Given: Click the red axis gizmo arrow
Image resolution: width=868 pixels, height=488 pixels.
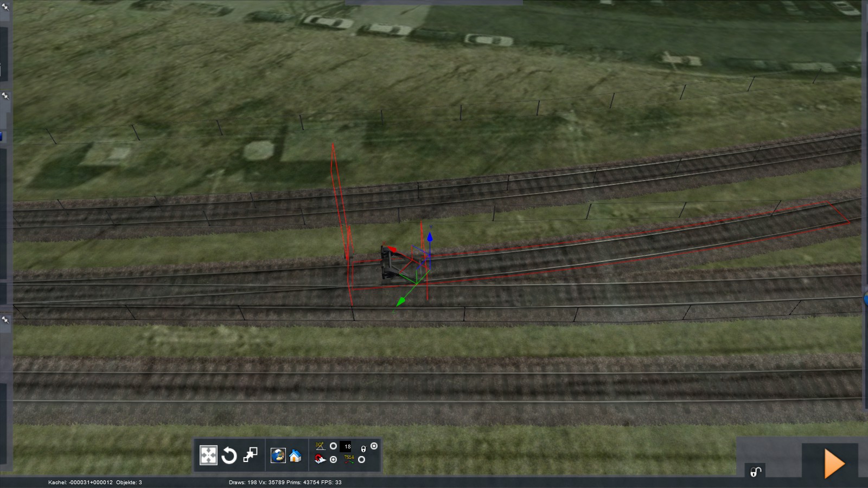Looking at the screenshot, I should point(392,249).
